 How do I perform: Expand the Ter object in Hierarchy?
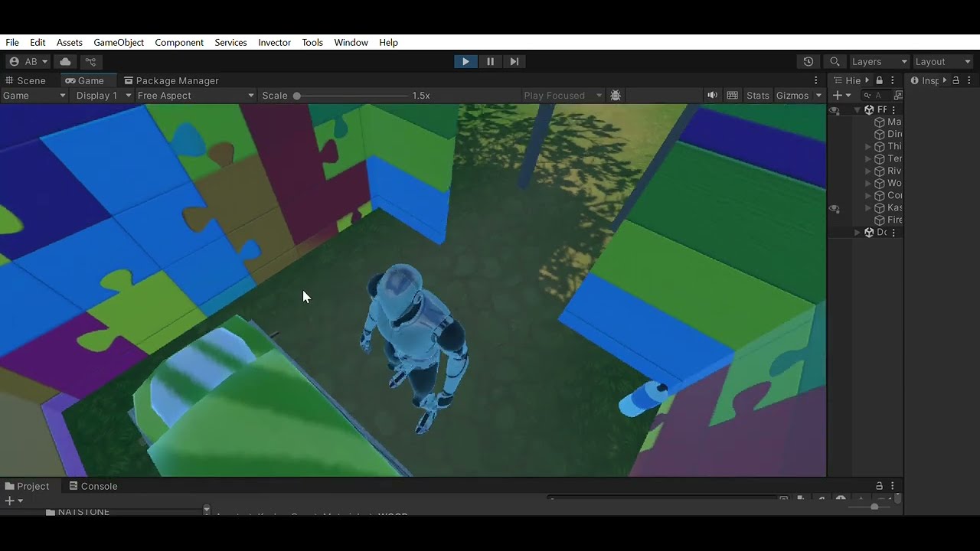(868, 159)
